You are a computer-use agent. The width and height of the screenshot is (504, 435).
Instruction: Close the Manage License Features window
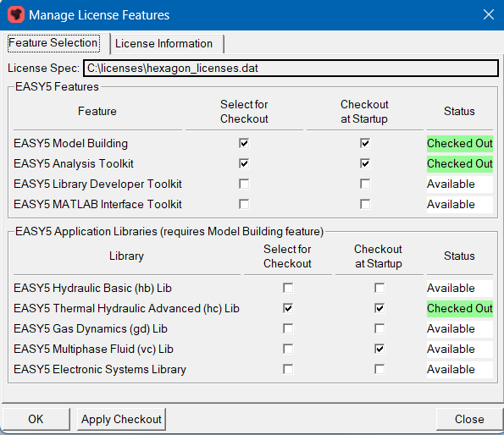(489, 14)
